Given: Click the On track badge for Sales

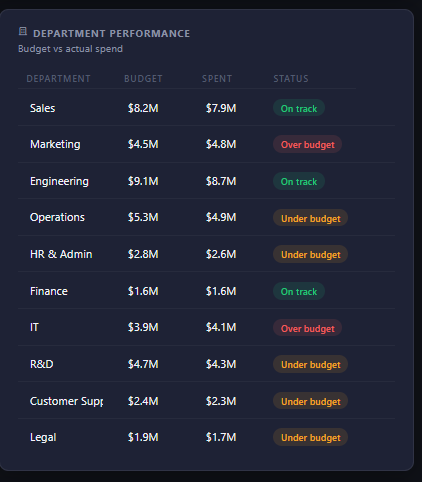Looking at the screenshot, I should [299, 108].
